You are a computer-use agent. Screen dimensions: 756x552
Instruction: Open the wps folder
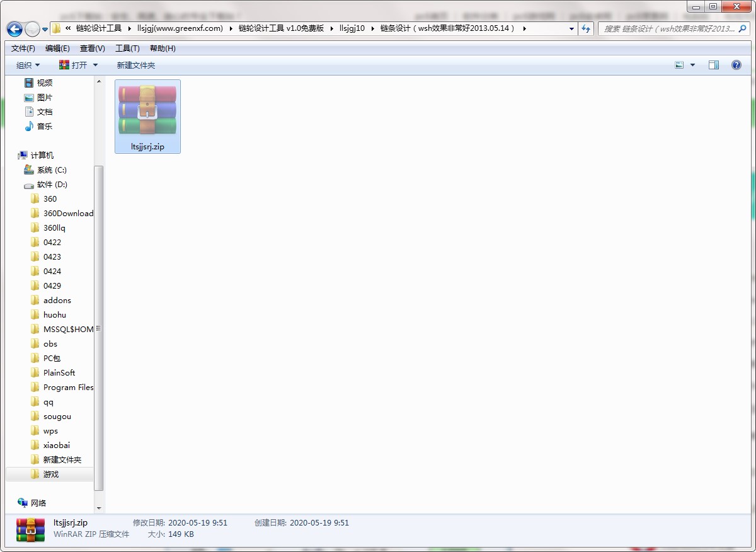click(45, 430)
